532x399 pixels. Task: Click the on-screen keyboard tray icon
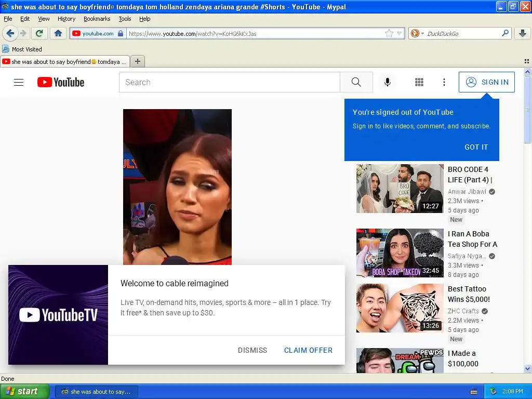(474, 392)
